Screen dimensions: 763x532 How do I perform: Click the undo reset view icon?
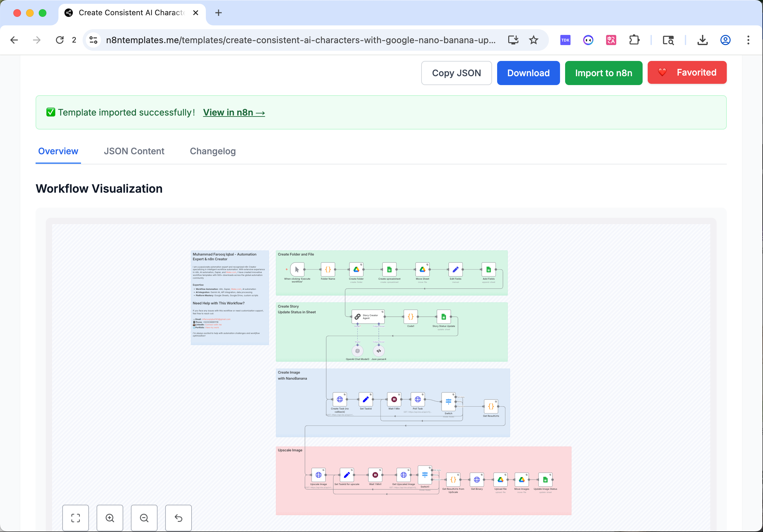point(179,517)
